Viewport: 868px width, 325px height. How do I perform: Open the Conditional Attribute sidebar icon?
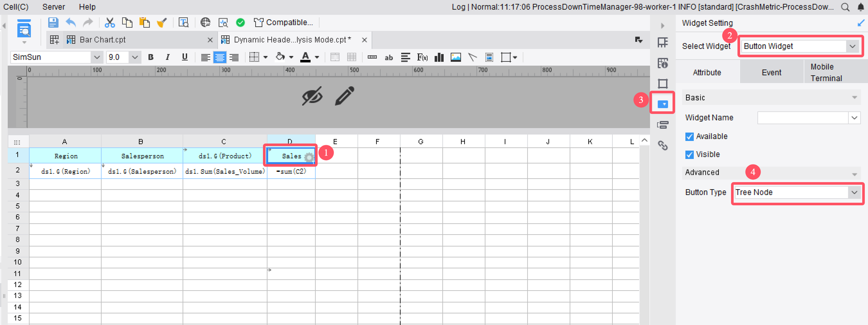pos(663,125)
